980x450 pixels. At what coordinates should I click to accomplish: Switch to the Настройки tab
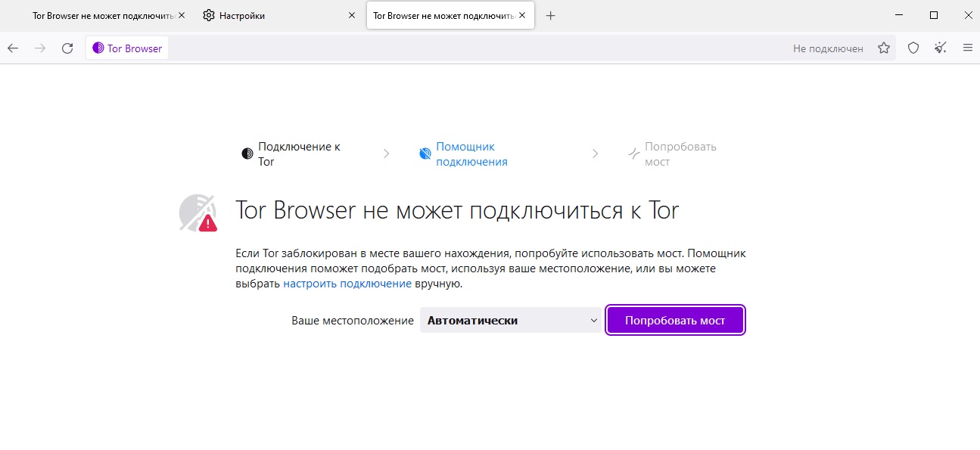coord(278,15)
